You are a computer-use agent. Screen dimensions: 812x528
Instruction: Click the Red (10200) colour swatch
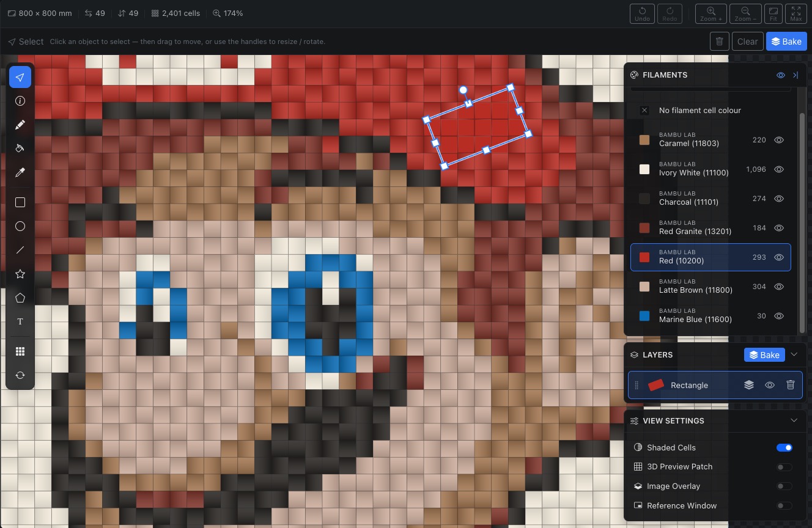coord(644,257)
